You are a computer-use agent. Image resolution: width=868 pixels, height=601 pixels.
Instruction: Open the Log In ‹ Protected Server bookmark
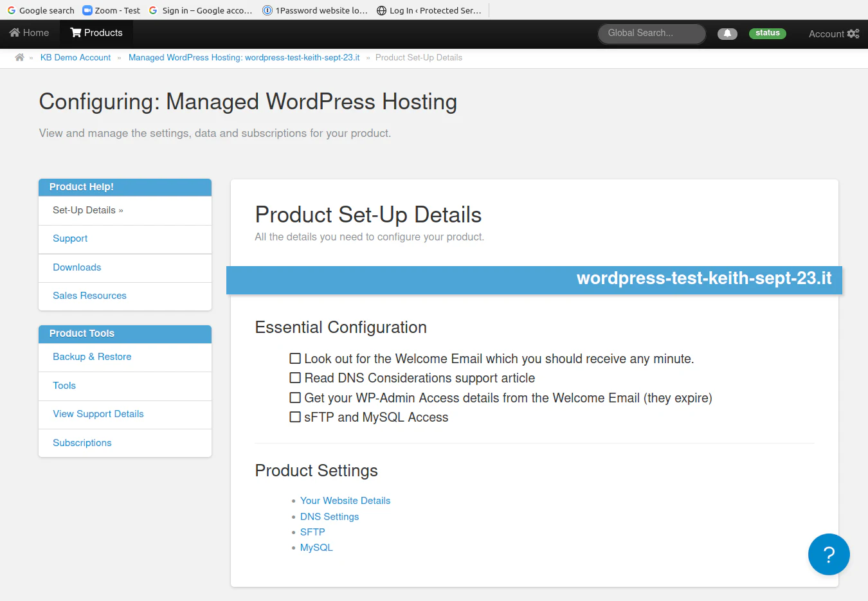tap(429, 10)
